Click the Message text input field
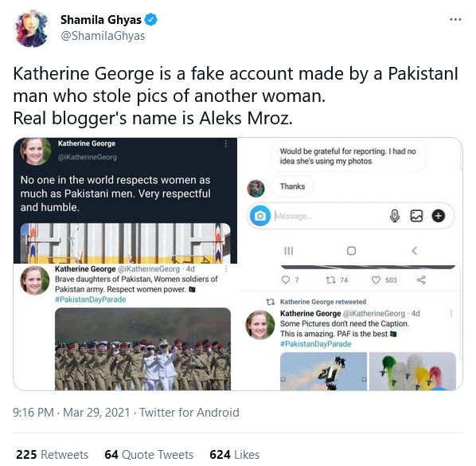The height and width of the screenshot is (466, 476). 330,216
